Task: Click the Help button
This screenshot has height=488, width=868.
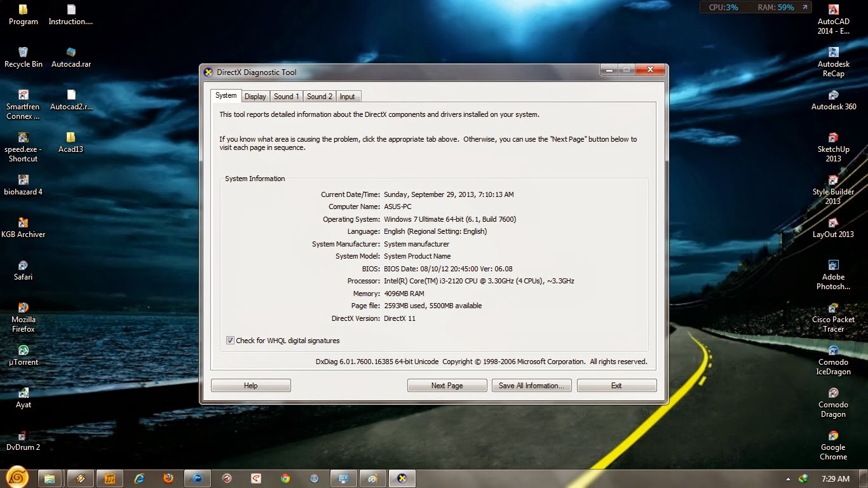Action: (251, 386)
